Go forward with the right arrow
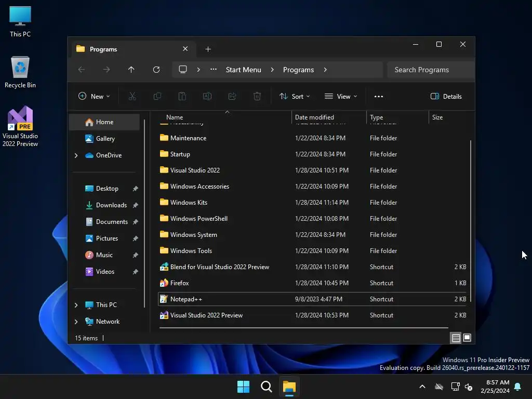 (x=107, y=70)
